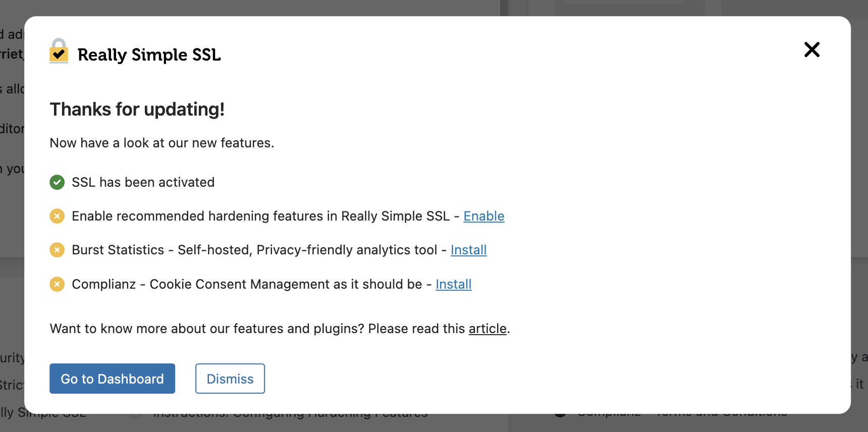Enable recommended hardening features

coord(483,216)
